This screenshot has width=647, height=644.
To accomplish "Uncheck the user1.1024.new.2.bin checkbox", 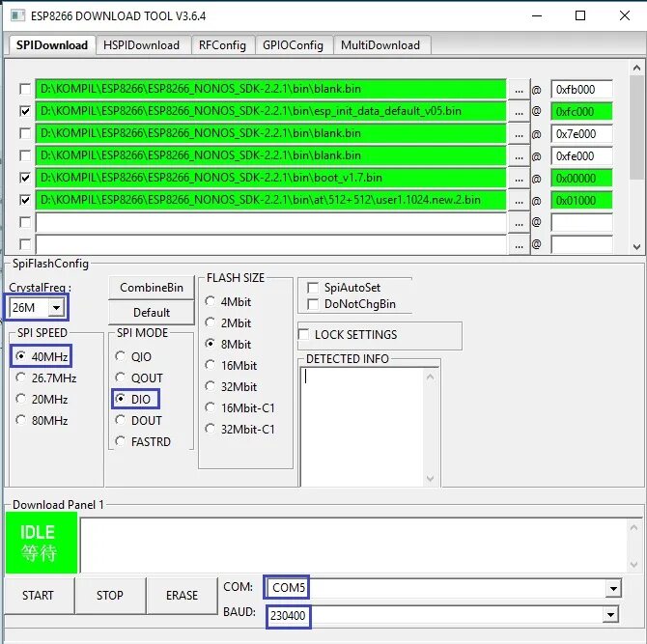I will click(x=25, y=200).
